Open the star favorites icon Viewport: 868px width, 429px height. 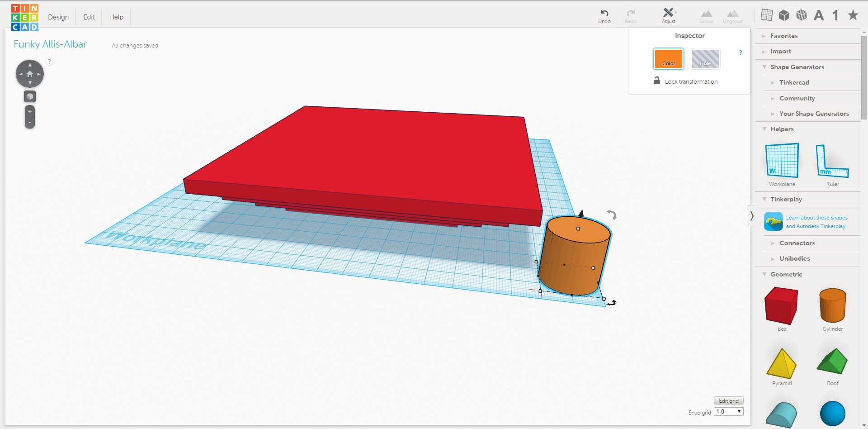pos(853,15)
